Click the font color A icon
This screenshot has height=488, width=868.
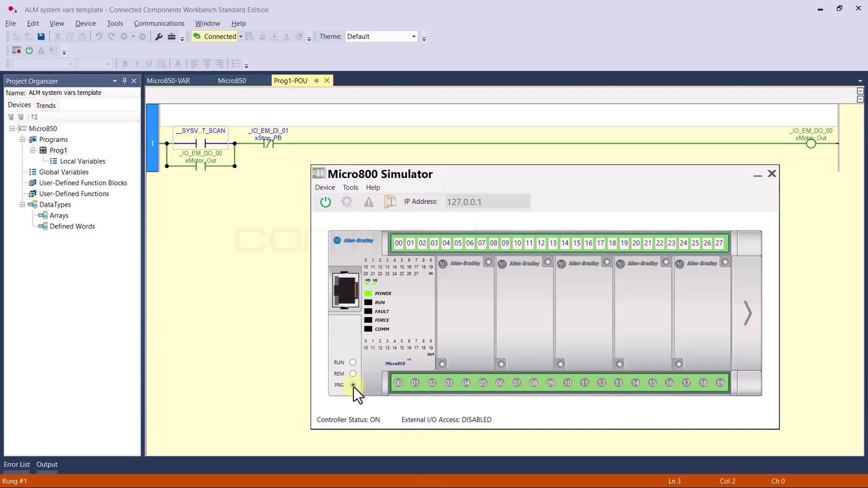click(178, 64)
